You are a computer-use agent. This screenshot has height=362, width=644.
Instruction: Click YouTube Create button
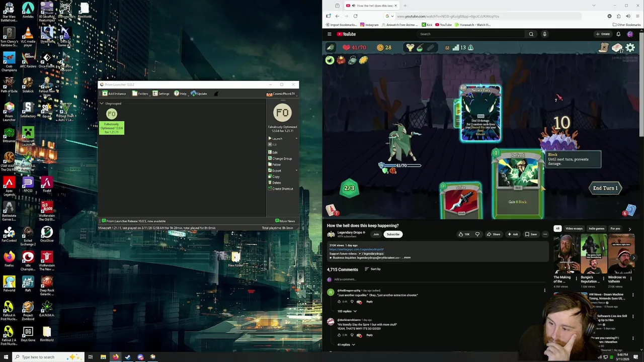pyautogui.click(x=602, y=34)
